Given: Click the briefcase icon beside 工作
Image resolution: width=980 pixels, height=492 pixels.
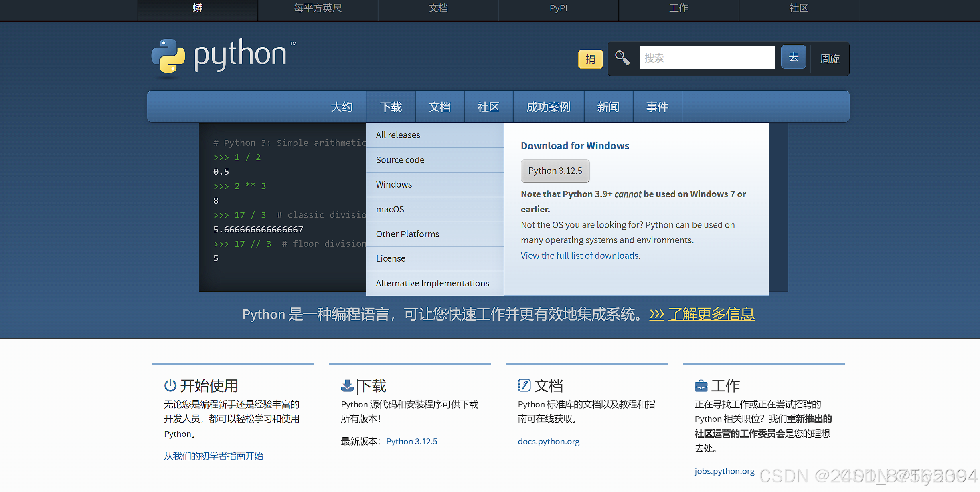Looking at the screenshot, I should pos(701,386).
